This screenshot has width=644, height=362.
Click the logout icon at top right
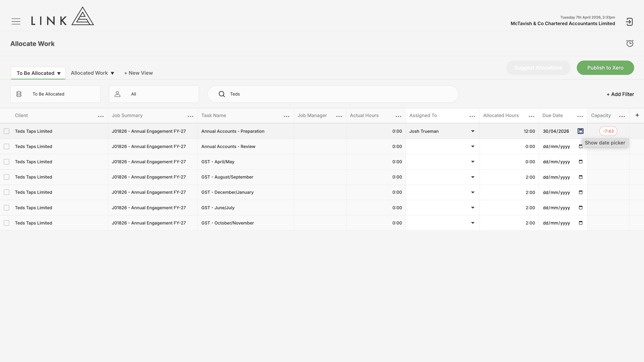coord(629,22)
